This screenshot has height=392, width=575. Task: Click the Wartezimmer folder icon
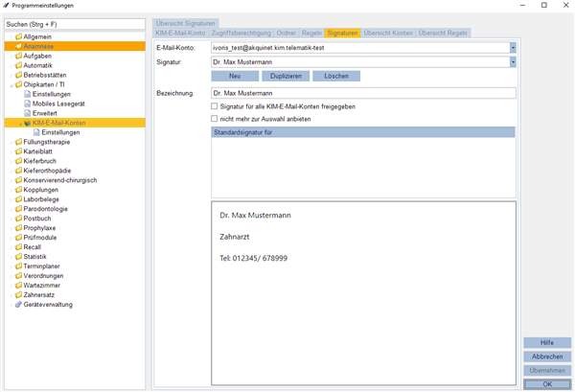tap(18, 285)
